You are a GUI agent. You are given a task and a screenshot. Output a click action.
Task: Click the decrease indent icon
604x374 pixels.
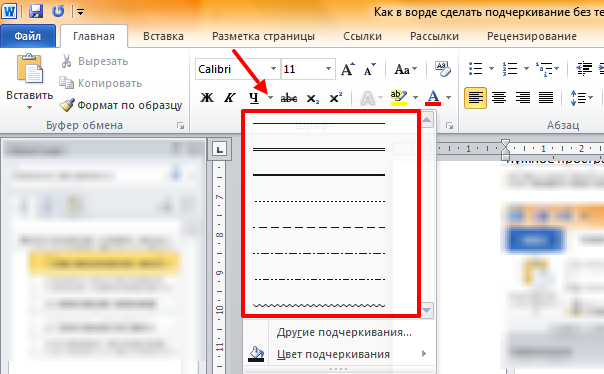[584, 69]
